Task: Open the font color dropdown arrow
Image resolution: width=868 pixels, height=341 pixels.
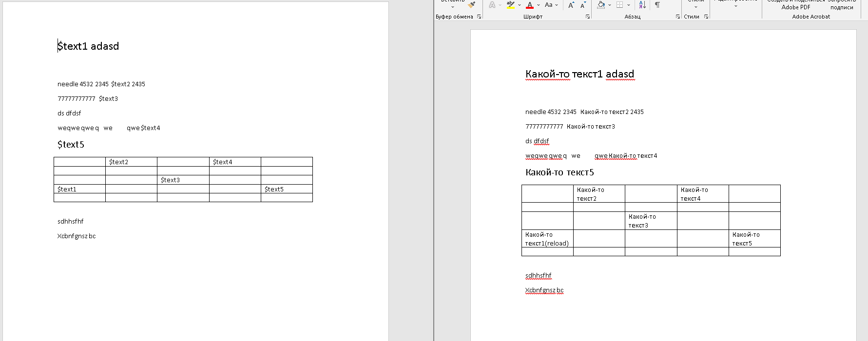Action: click(x=539, y=5)
